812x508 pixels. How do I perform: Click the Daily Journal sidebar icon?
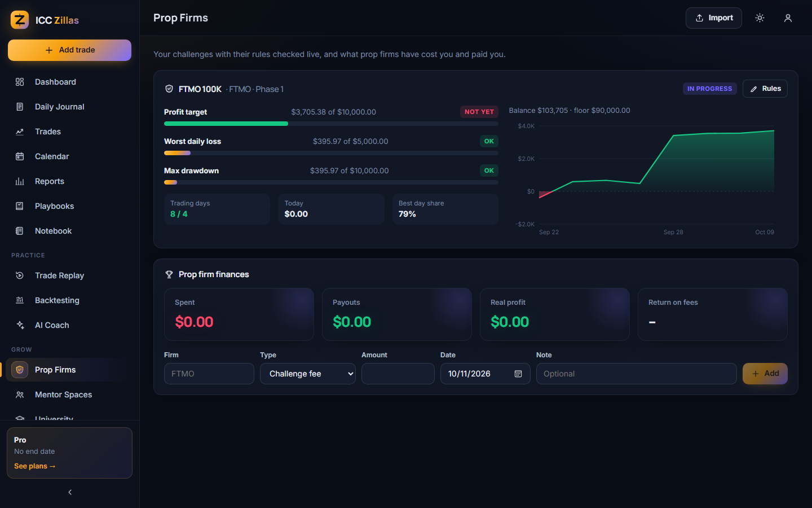pos(20,107)
